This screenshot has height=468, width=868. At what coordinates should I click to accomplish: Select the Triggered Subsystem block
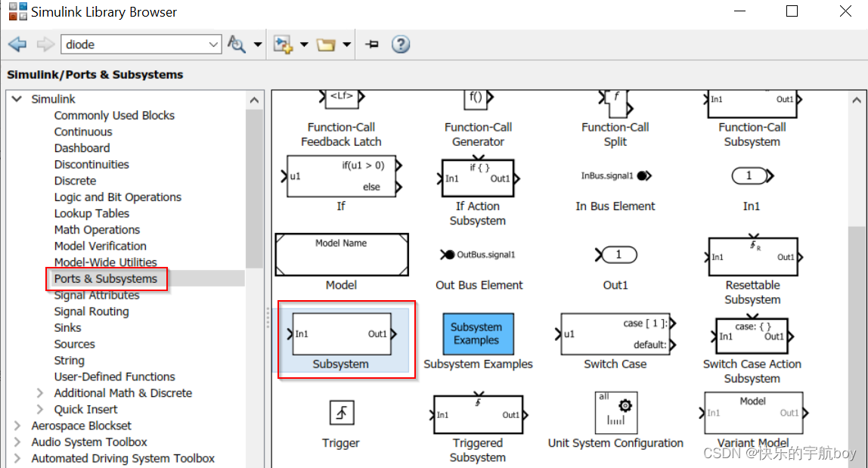pos(478,415)
